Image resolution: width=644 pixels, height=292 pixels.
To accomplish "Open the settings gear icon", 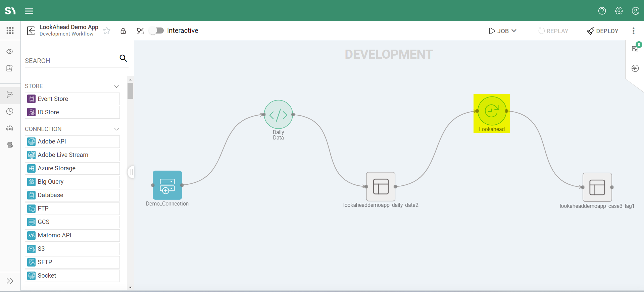I will 619,11.
